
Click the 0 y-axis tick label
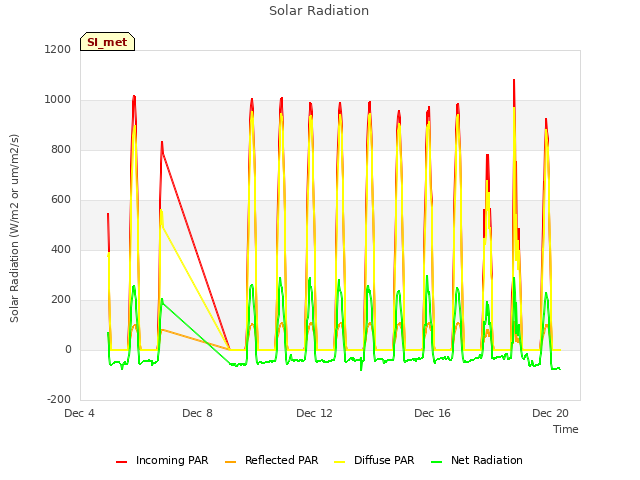68,349
